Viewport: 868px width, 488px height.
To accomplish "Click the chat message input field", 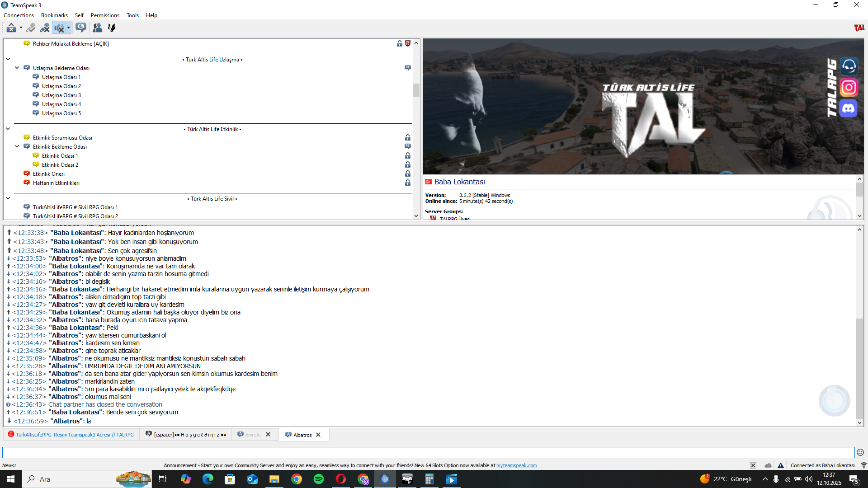I will [x=428, y=452].
